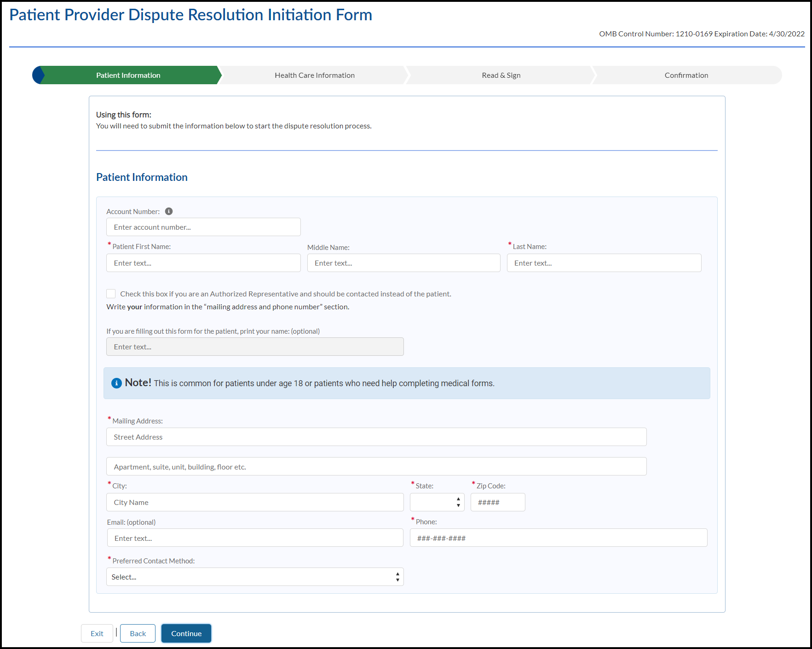Click the Last Name input field
Screen dimensions: 812x649
(604, 263)
